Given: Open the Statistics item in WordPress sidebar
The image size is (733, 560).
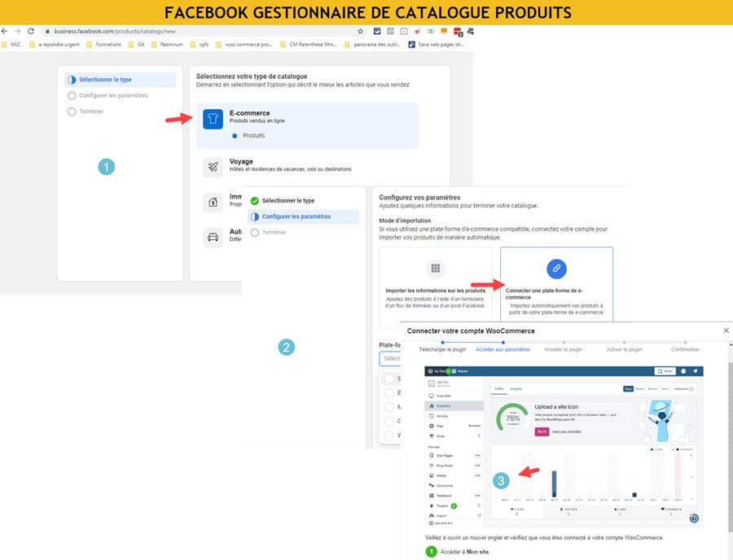Looking at the screenshot, I should (x=454, y=406).
